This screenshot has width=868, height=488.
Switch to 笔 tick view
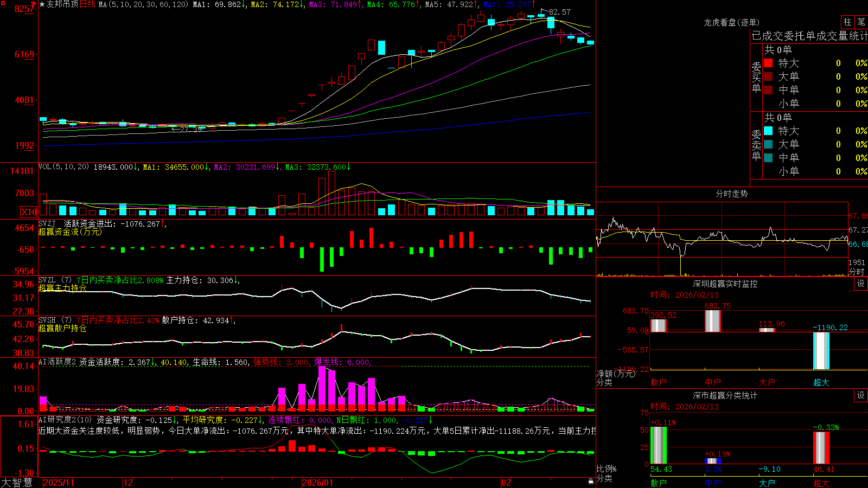pos(861,22)
